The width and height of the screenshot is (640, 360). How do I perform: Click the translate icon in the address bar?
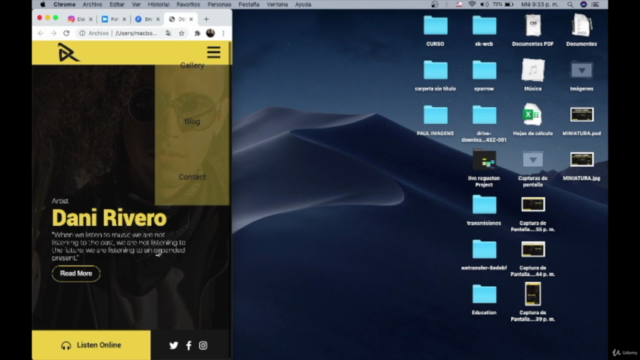pos(169,33)
